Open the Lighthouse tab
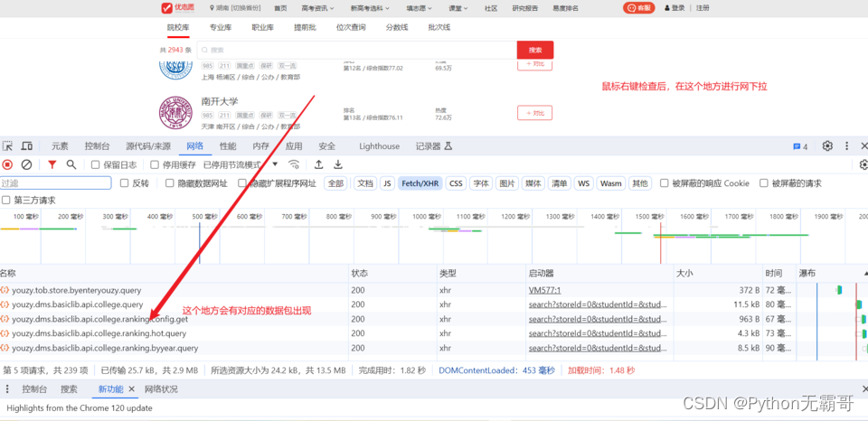 379,146
